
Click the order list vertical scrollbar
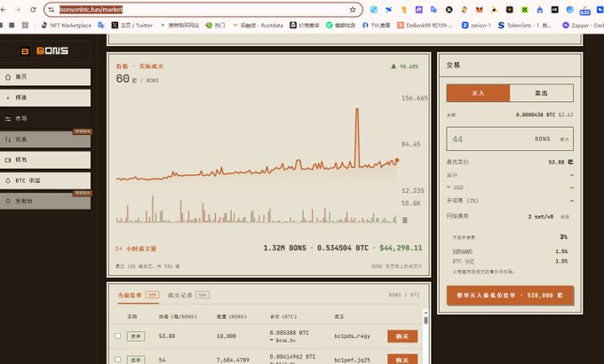pos(425,320)
